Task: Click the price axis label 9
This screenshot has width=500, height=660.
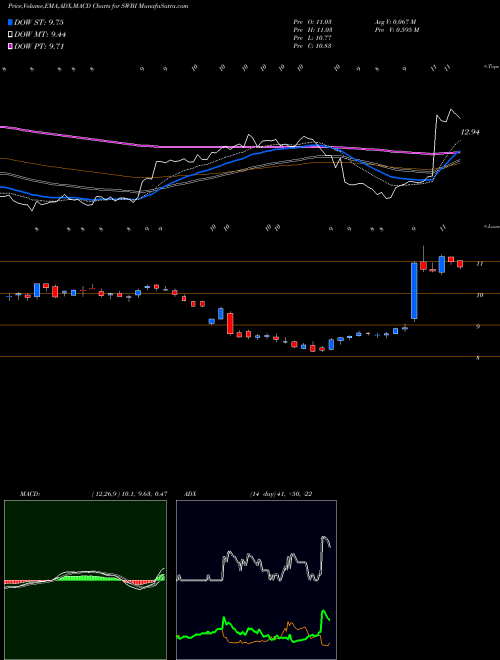Action: pyautogui.click(x=478, y=327)
